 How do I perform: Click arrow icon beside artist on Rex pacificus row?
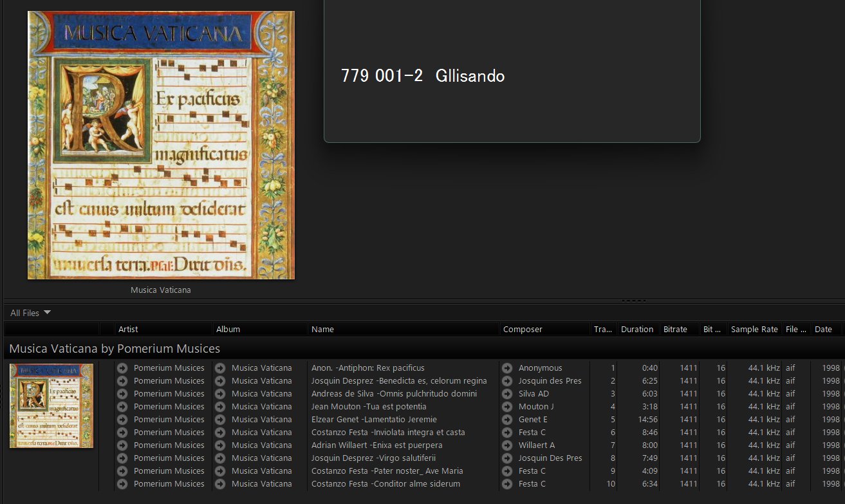click(x=122, y=368)
